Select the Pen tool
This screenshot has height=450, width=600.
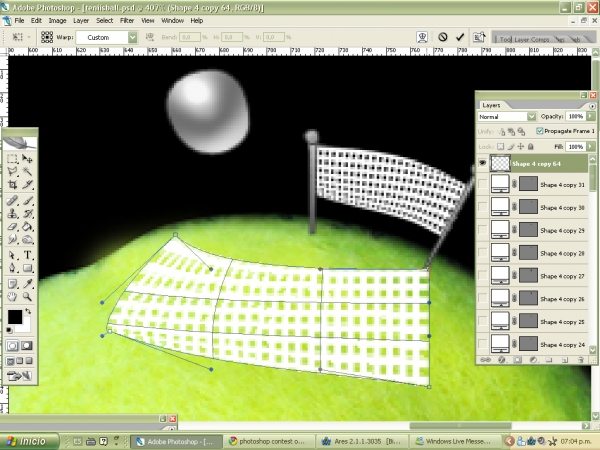click(x=12, y=268)
